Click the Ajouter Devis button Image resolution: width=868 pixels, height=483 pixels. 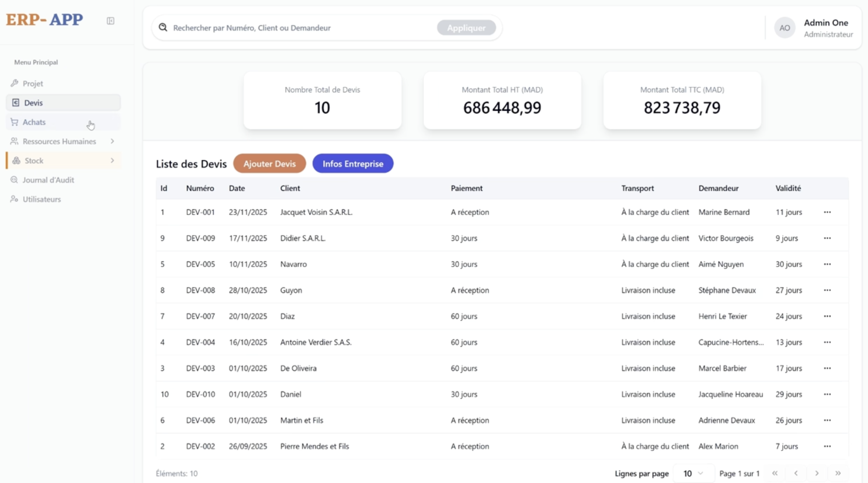click(x=269, y=164)
